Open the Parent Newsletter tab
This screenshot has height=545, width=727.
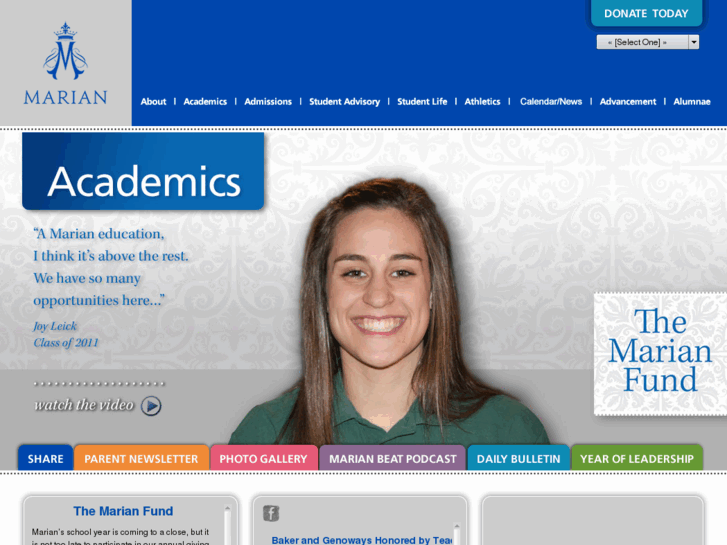pos(141,458)
